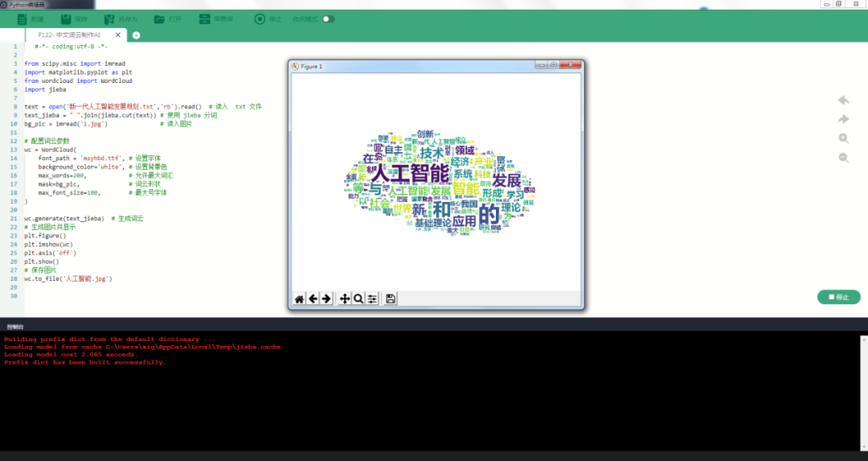Click console line 'Building prefix dict from the default dictionary'

coord(109,339)
